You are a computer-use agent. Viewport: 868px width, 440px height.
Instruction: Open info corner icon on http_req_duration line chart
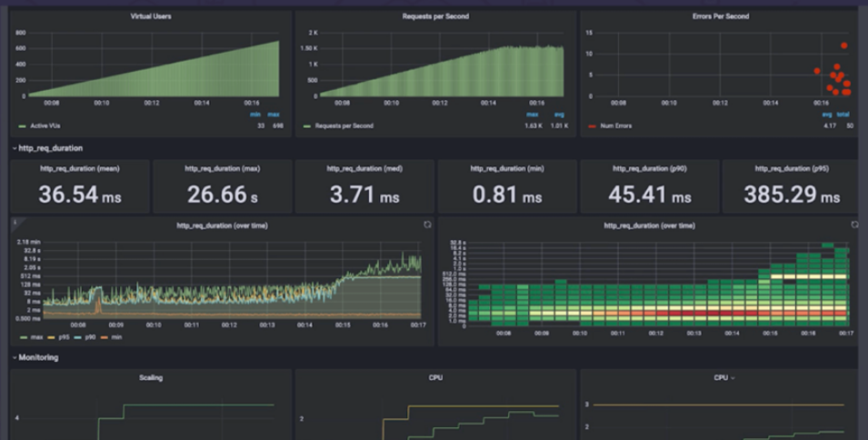tap(15, 223)
